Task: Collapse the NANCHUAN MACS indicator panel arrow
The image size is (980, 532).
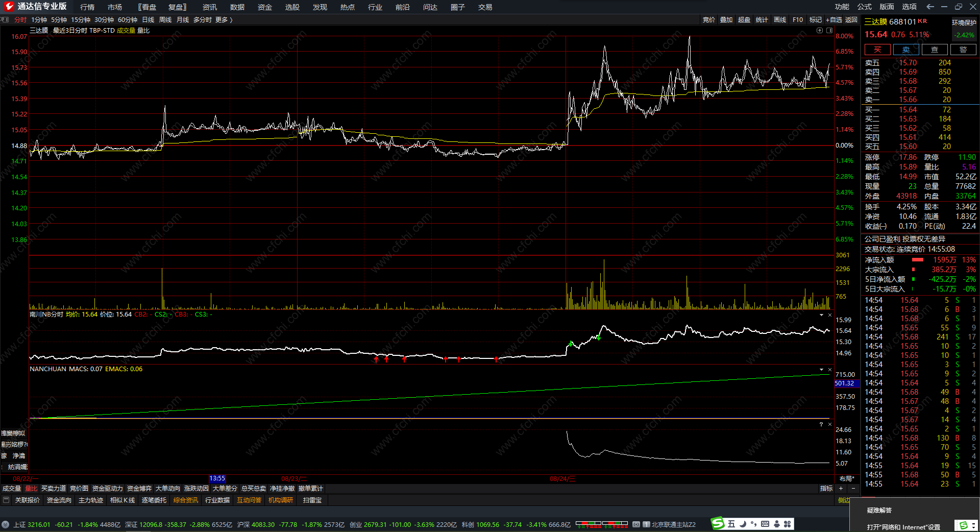Action: pos(821,369)
